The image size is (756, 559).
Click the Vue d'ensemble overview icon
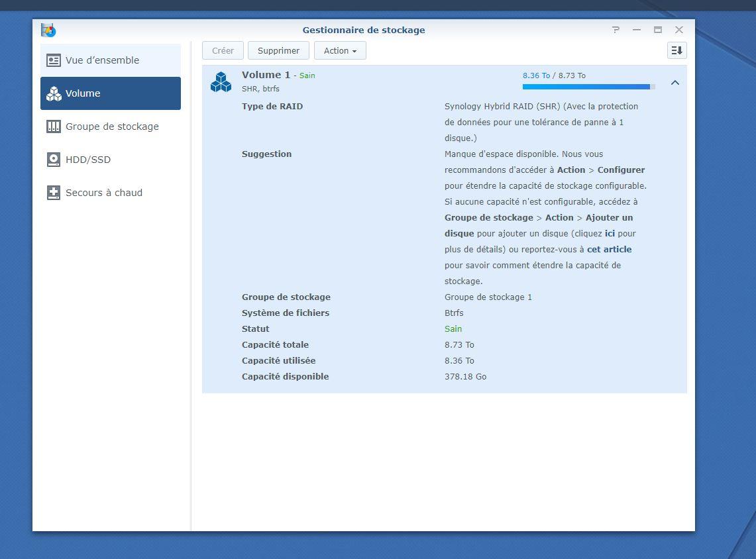click(x=54, y=60)
